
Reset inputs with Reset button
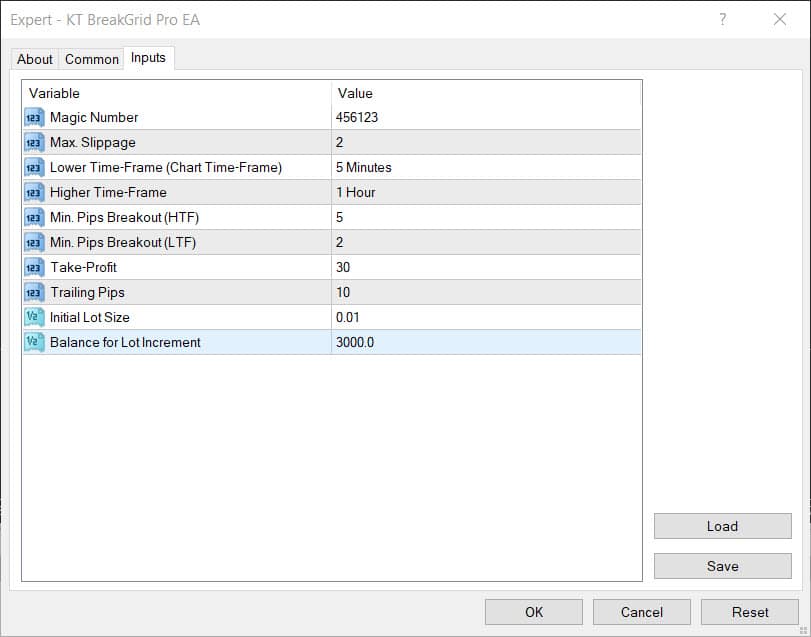point(750,612)
